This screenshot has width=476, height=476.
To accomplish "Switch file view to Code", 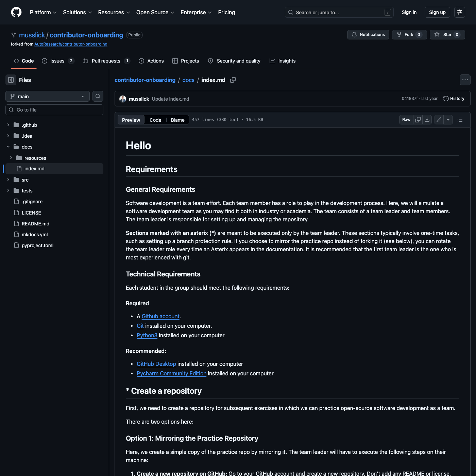I will click(155, 120).
